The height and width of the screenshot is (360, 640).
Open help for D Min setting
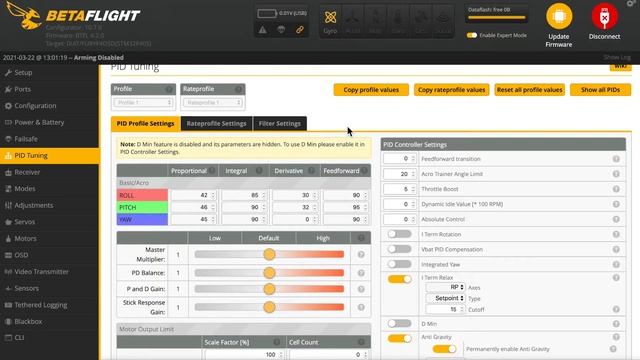click(x=616, y=324)
